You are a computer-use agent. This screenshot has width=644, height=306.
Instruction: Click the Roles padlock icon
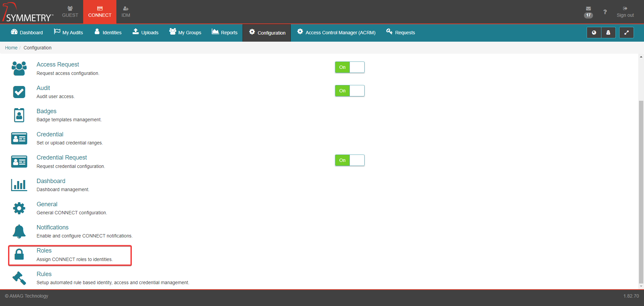tap(19, 254)
